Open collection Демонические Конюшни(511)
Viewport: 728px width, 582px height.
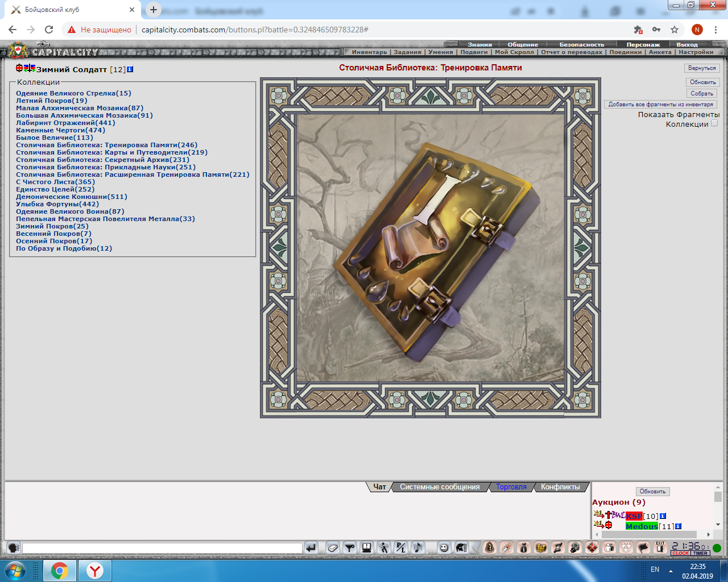click(x=72, y=197)
